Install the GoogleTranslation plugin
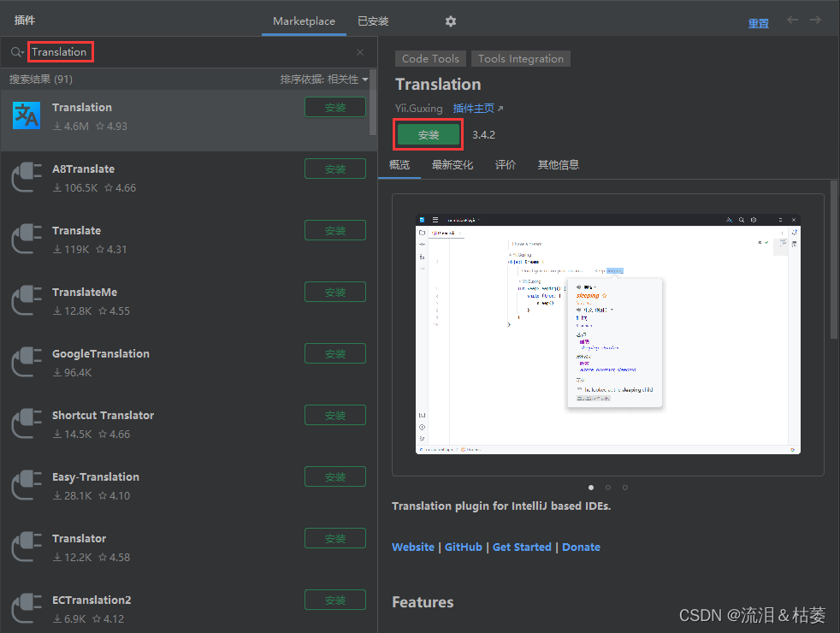Viewport: 840px width, 633px height. point(335,353)
